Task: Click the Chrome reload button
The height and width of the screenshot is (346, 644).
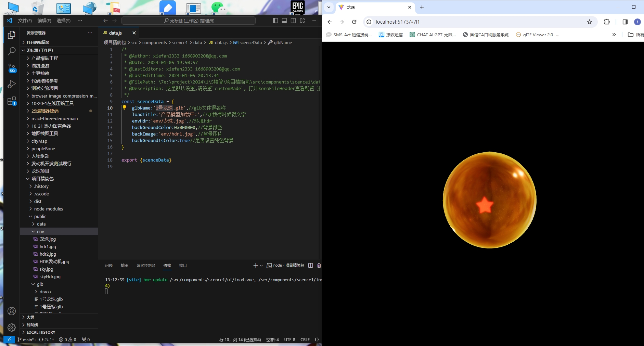Action: [x=354, y=22]
